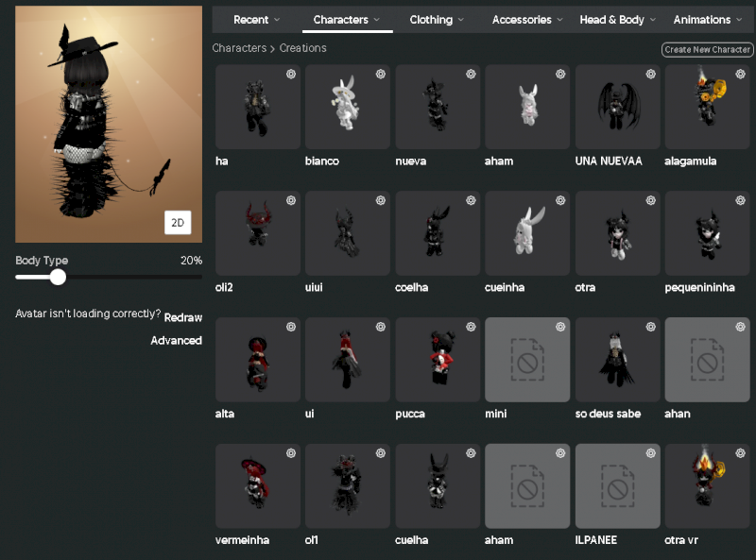
Task: Click gear icon on 'ILPANEE' tile
Action: coord(650,453)
